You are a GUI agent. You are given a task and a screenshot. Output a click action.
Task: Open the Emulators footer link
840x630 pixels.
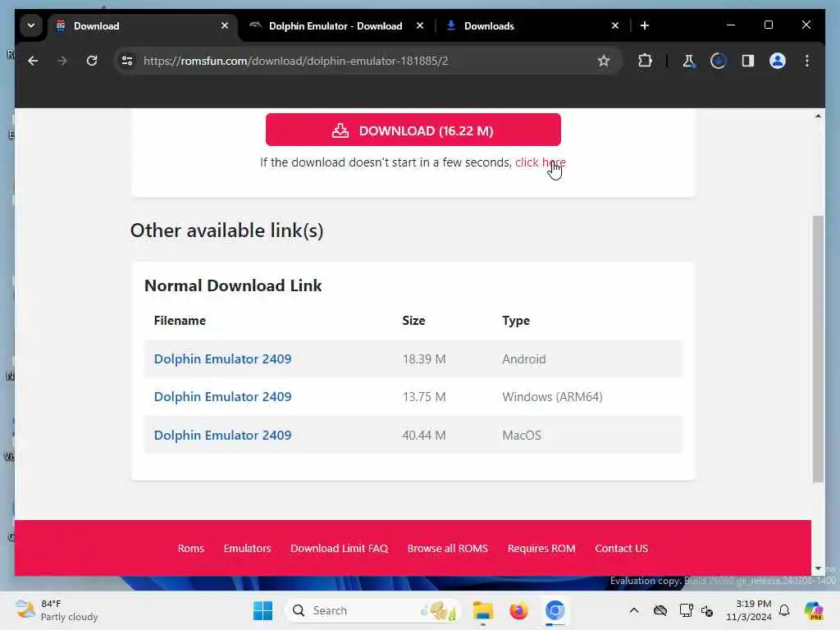(x=247, y=549)
